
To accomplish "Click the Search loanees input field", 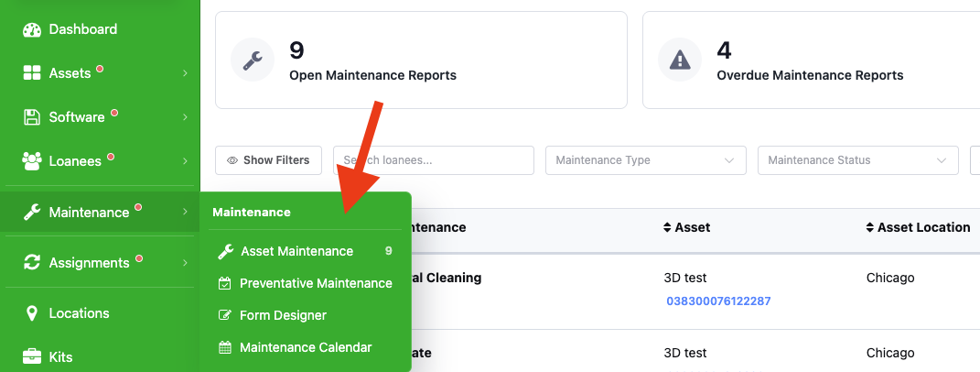I will pos(434,160).
